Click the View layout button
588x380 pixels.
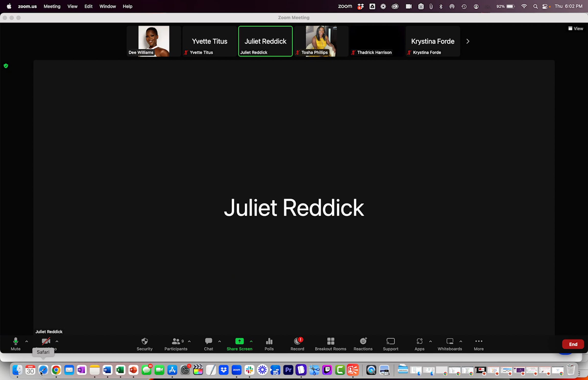point(576,29)
